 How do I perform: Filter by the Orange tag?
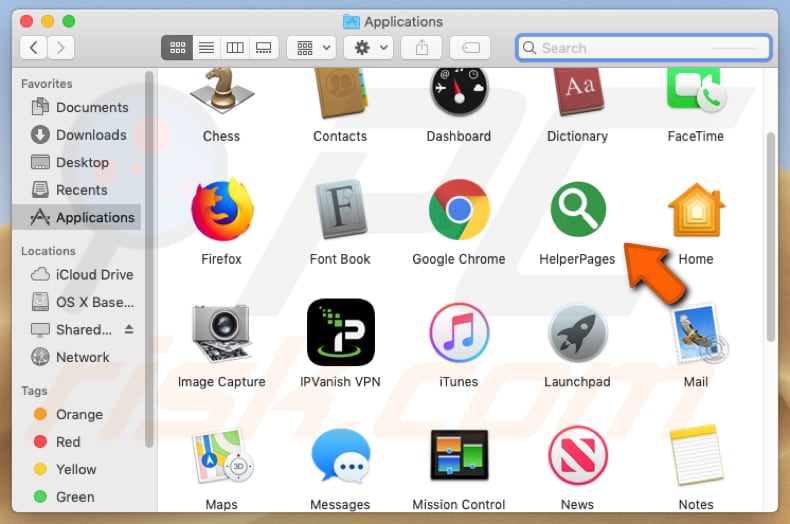point(69,414)
